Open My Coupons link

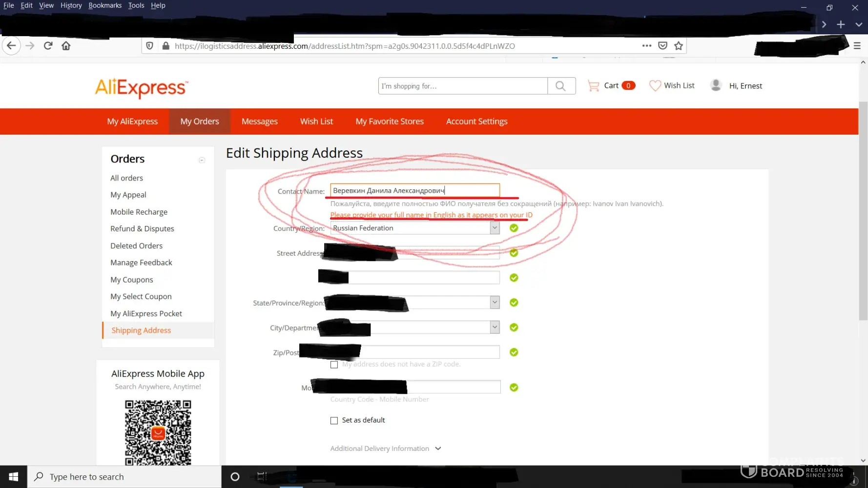click(x=132, y=280)
